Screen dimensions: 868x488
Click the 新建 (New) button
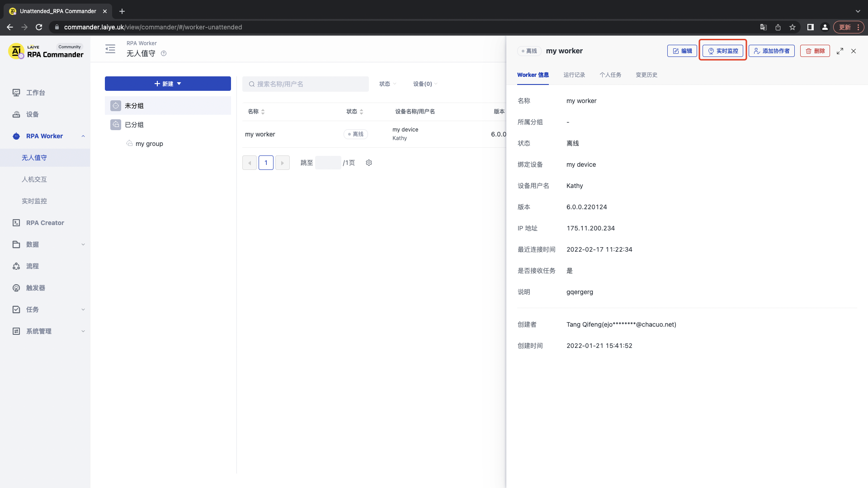tap(168, 84)
